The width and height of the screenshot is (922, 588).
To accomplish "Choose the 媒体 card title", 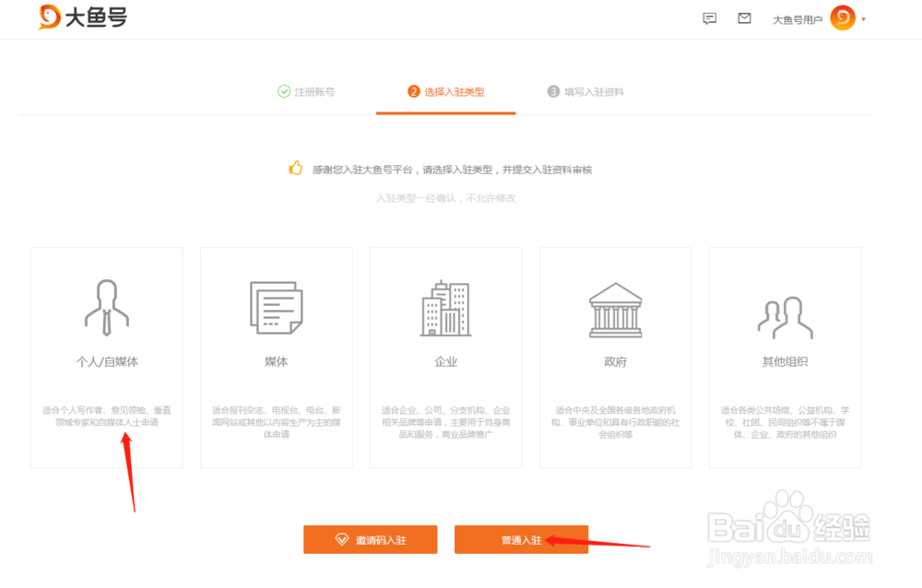I will click(x=277, y=361).
